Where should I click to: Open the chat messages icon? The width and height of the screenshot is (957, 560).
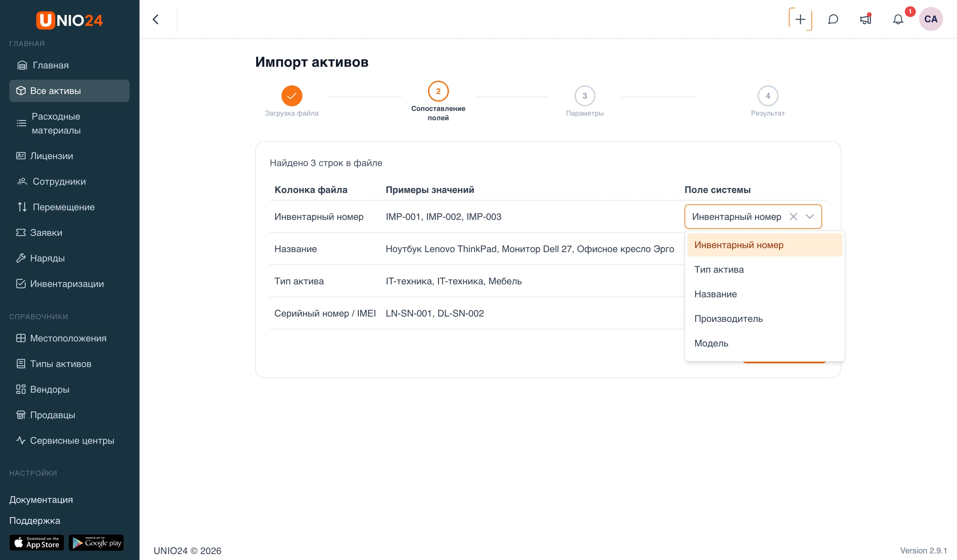(833, 19)
